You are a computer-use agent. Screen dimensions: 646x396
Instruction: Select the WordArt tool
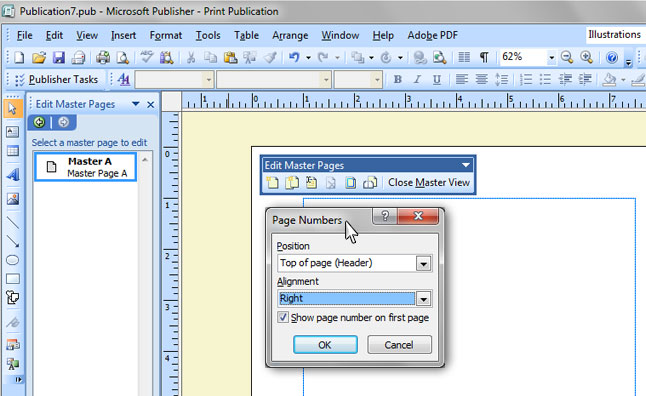[13, 175]
